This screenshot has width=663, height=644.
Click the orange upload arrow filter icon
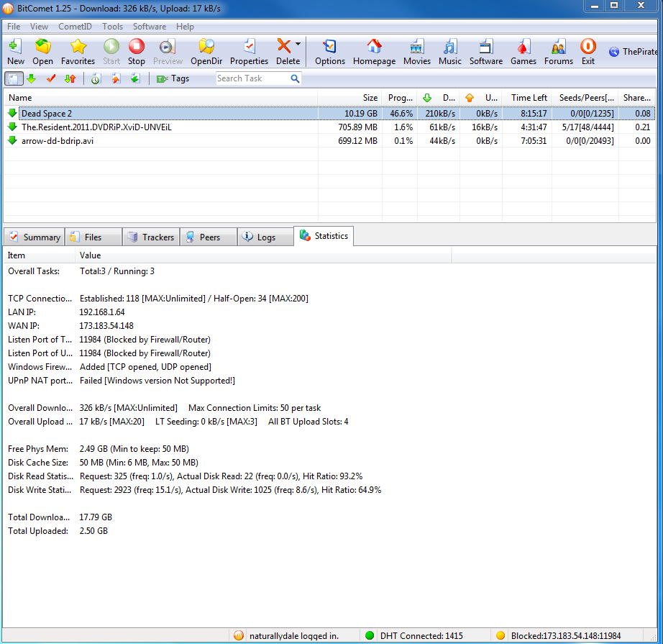116,78
